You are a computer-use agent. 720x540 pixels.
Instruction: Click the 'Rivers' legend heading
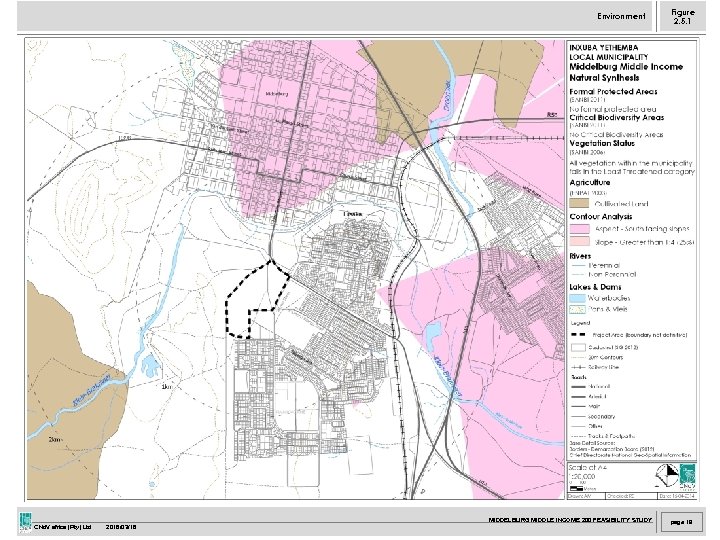click(x=580, y=256)
